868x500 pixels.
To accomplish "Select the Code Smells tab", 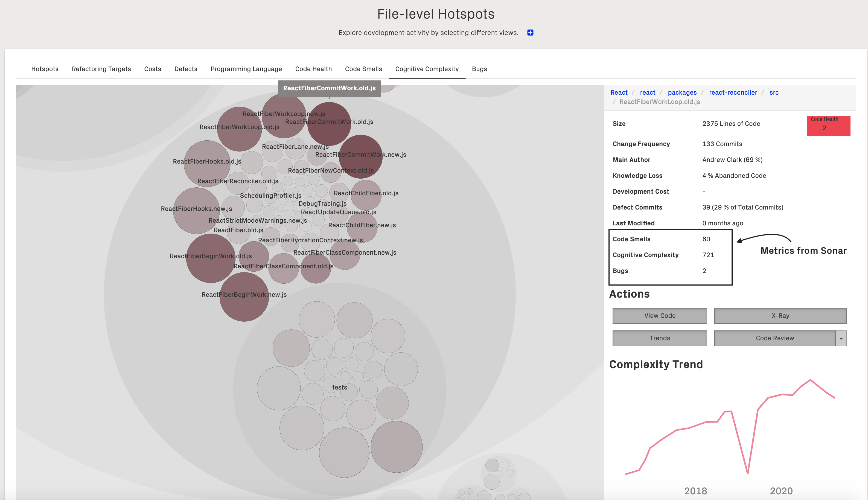I will pos(363,69).
